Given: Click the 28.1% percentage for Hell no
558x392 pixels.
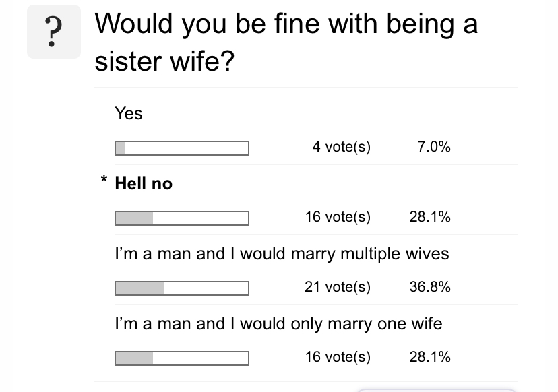Looking at the screenshot, I should [x=430, y=217].
